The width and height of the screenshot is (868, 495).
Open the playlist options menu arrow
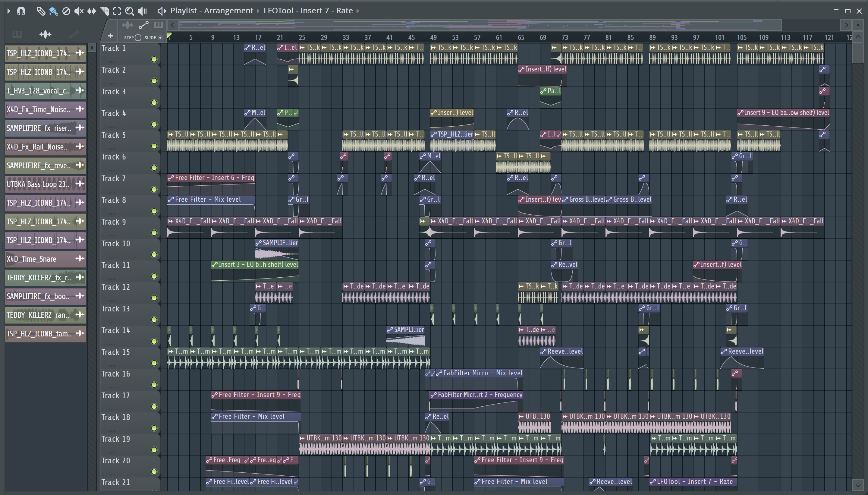9,11
